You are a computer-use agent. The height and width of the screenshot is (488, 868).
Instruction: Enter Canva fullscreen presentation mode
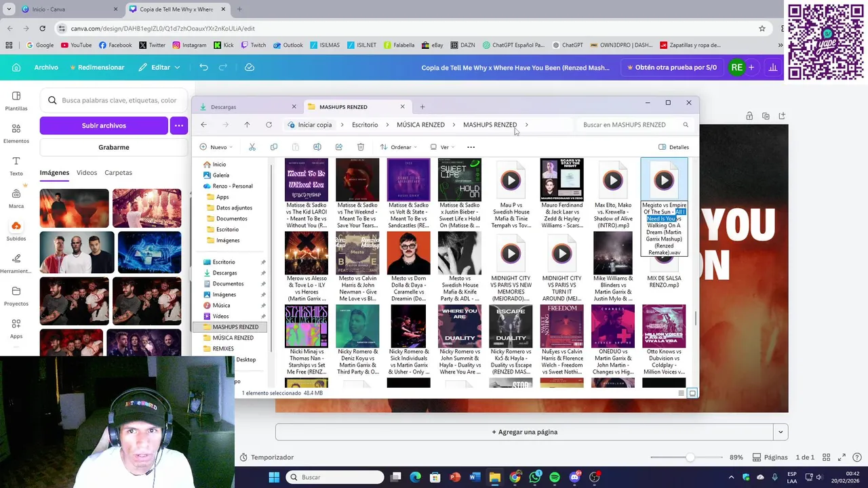pyautogui.click(x=842, y=457)
